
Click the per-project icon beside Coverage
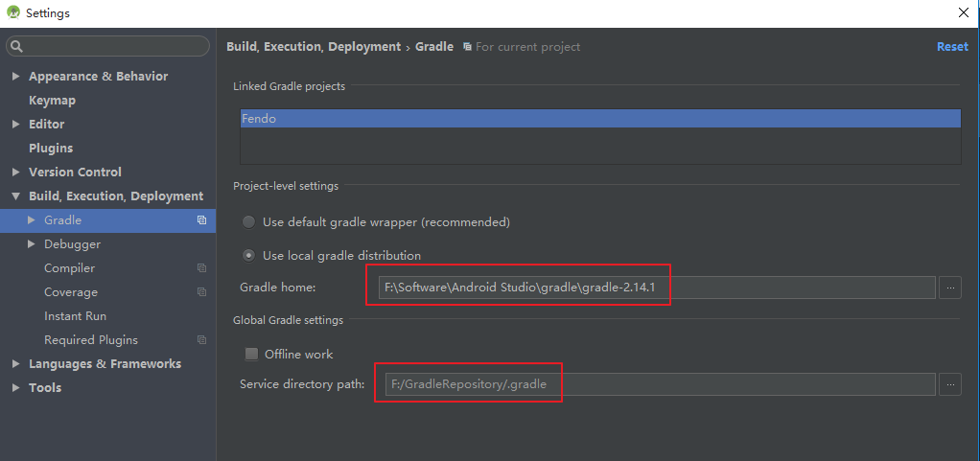click(201, 291)
